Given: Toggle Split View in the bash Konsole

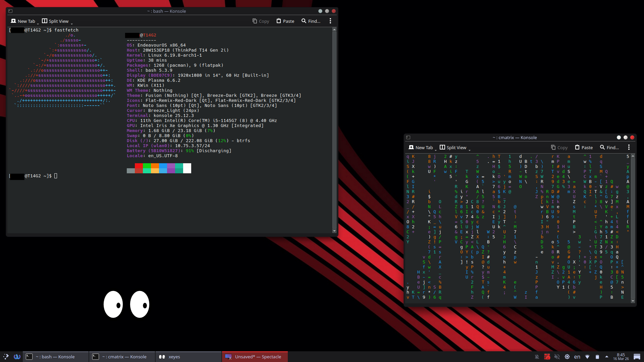Looking at the screenshot, I should (55, 21).
